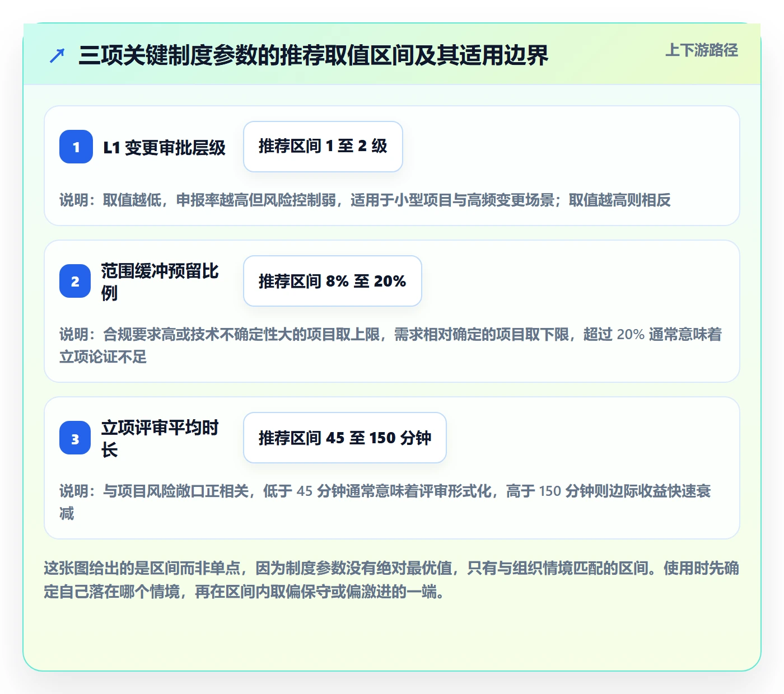Click the arrow icon beside the card title

pos(57,55)
